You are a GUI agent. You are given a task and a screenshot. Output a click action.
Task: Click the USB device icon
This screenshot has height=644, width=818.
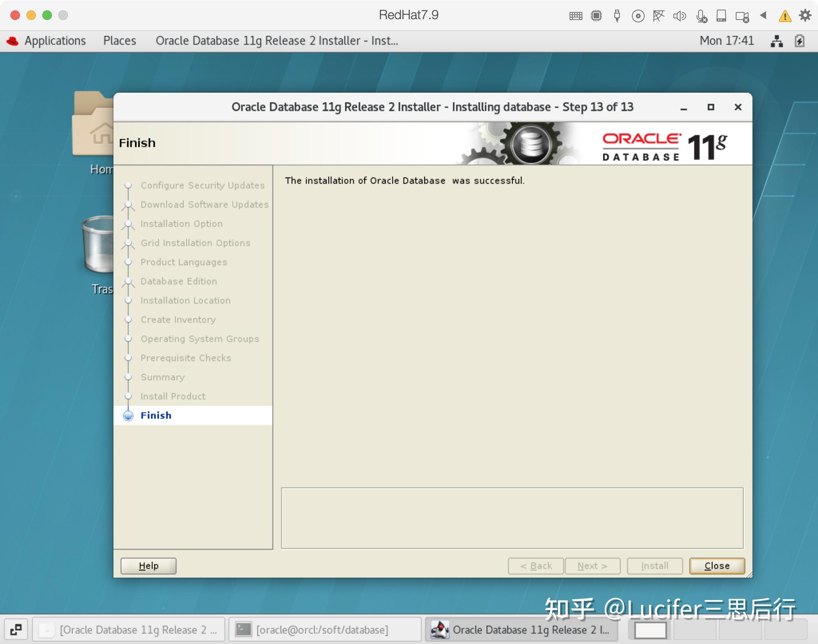[x=617, y=15]
